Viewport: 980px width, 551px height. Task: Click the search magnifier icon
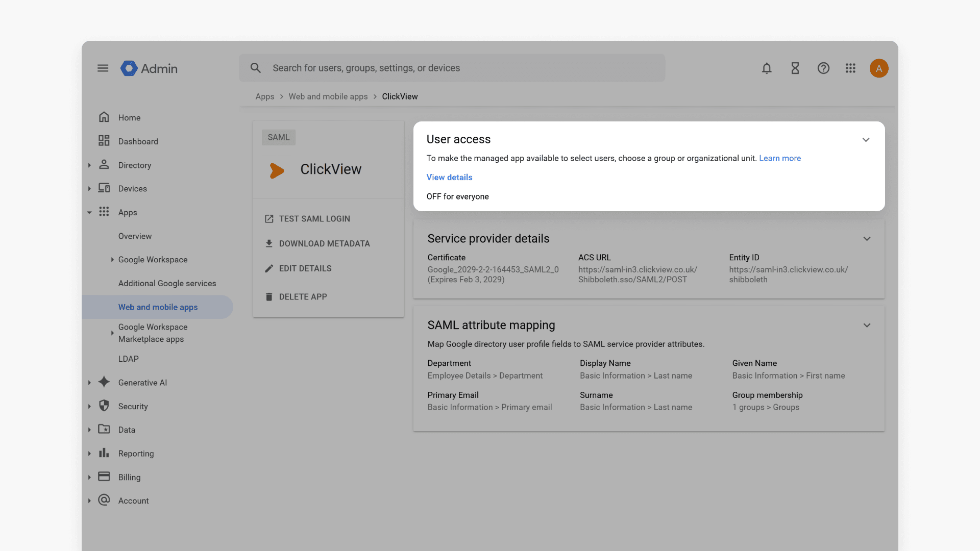256,68
